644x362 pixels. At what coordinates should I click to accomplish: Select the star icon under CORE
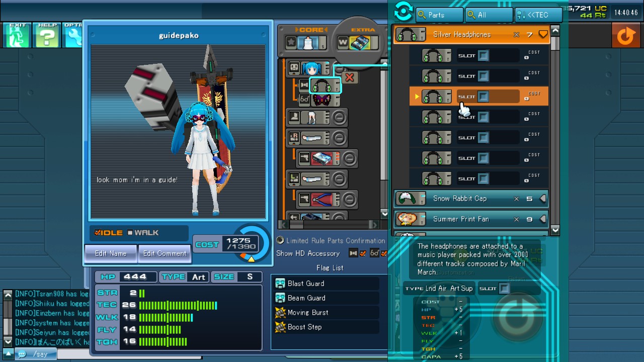[291, 43]
